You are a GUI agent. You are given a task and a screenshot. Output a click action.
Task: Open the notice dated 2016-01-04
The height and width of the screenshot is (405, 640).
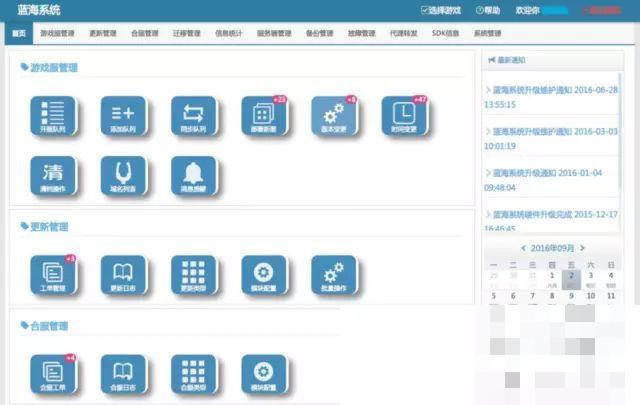(x=544, y=180)
